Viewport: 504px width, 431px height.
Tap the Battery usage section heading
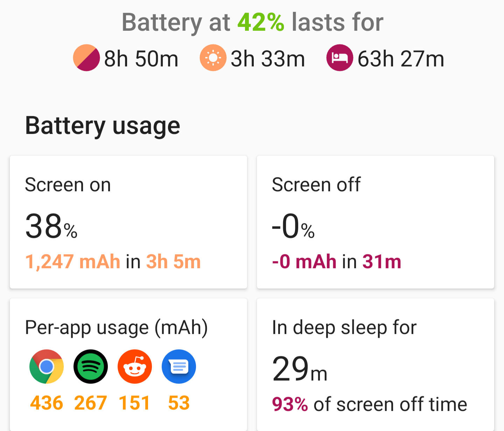point(103,126)
